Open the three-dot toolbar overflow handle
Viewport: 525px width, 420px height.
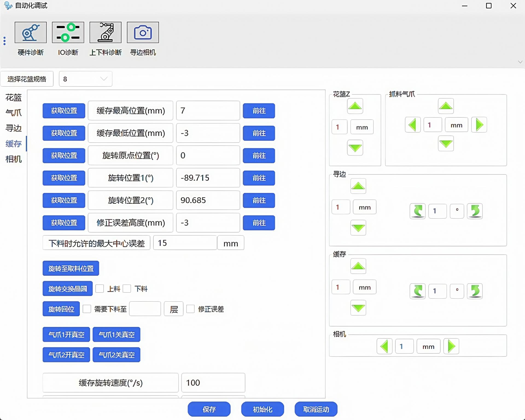tap(4, 41)
